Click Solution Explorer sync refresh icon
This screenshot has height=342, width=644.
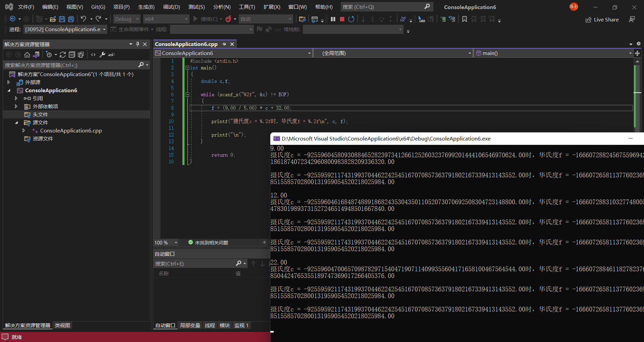tap(63, 55)
